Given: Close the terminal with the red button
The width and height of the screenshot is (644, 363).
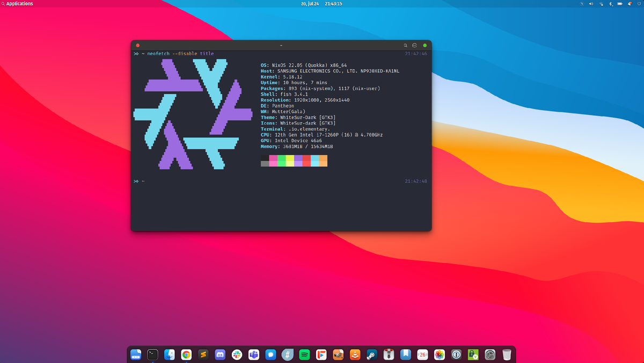Looking at the screenshot, I should [138, 45].
